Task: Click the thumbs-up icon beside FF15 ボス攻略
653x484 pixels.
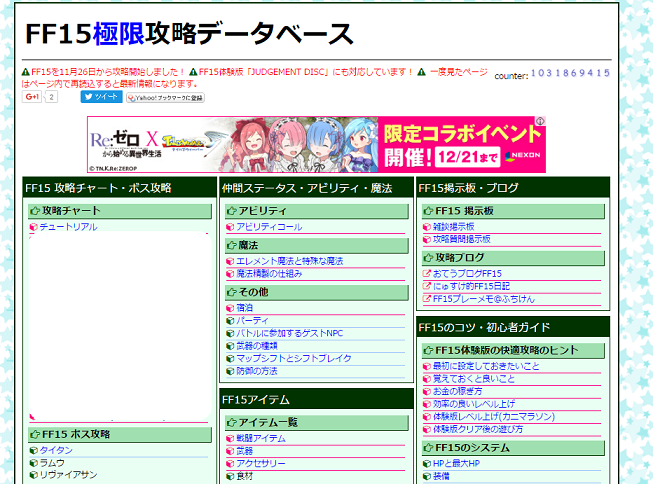Action: pyautogui.click(x=35, y=434)
